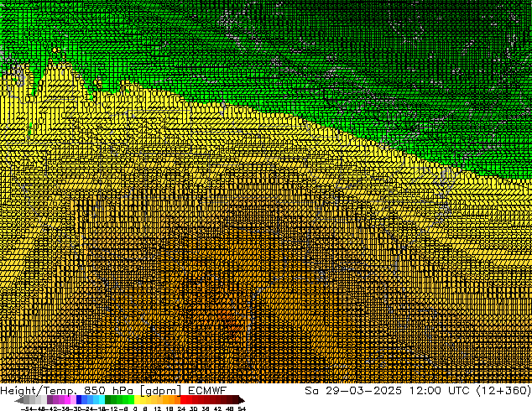Click the bright red legend swatch above 24
The width and height of the screenshot is (532, 411).
[x=183, y=399]
